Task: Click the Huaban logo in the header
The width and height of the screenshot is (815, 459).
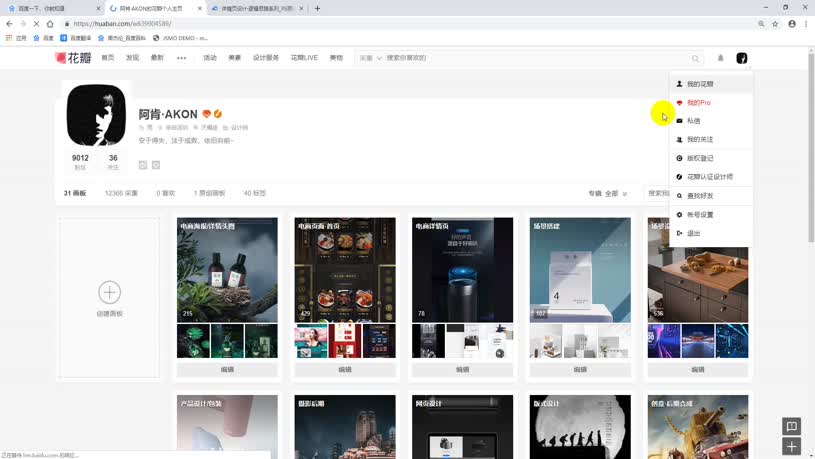Action: (73, 58)
